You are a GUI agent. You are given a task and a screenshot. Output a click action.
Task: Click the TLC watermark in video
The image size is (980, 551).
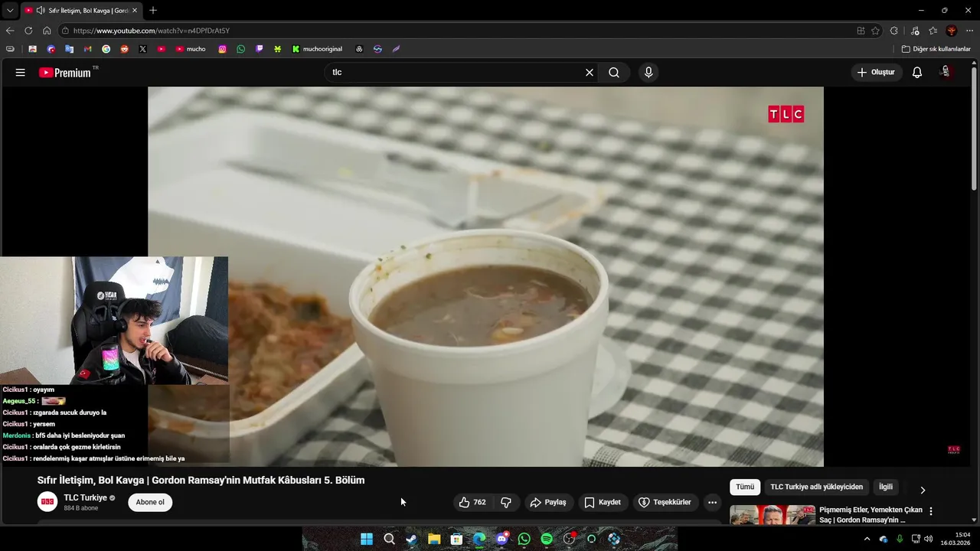[786, 114]
